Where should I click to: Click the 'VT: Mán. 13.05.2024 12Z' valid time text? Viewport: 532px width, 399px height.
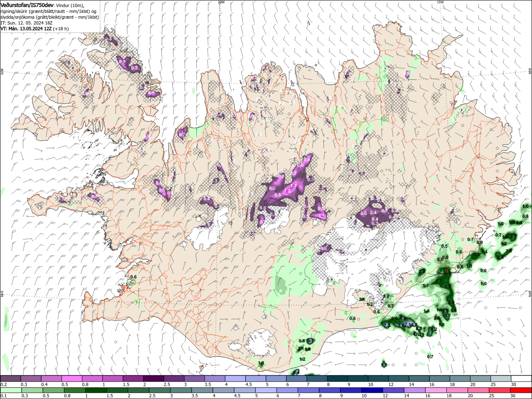26,29
